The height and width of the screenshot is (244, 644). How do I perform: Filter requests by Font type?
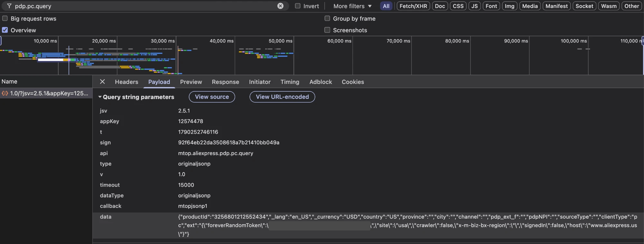(x=491, y=6)
